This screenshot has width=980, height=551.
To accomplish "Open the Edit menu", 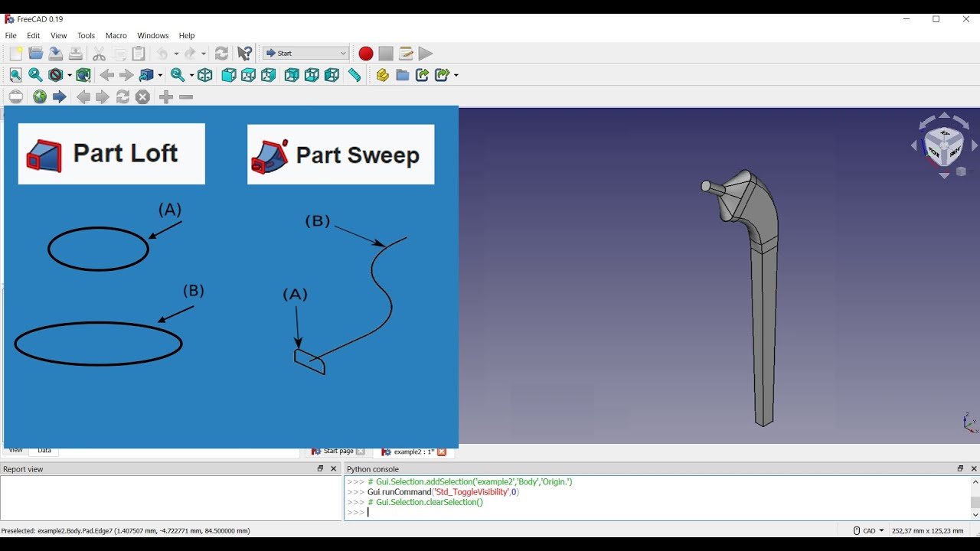I will 34,36.
